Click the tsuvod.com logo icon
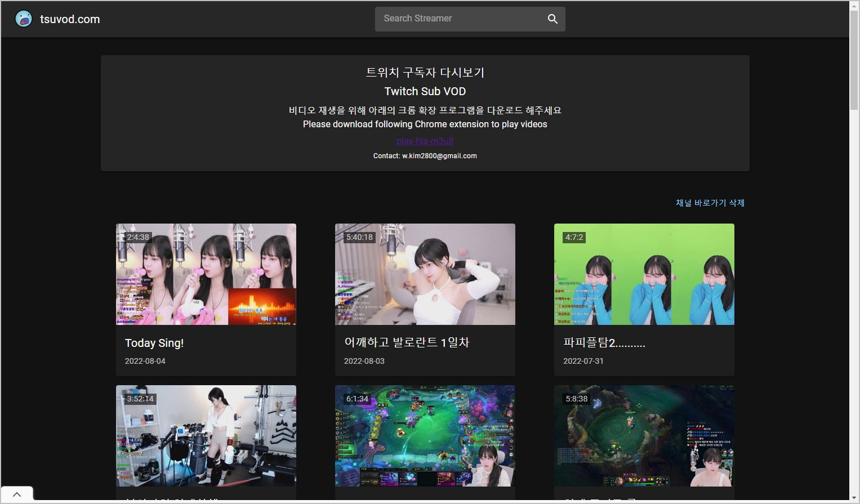The image size is (860, 504). pos(24,19)
